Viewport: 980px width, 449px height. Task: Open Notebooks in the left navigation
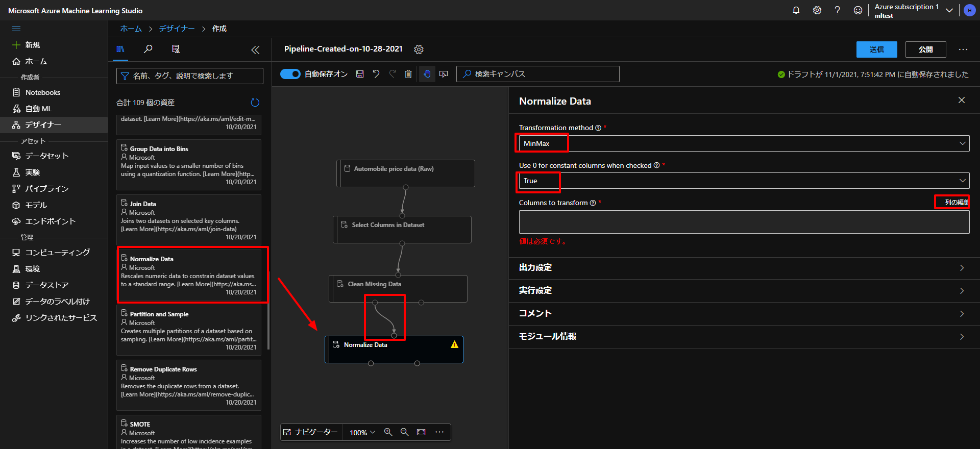[x=43, y=92]
